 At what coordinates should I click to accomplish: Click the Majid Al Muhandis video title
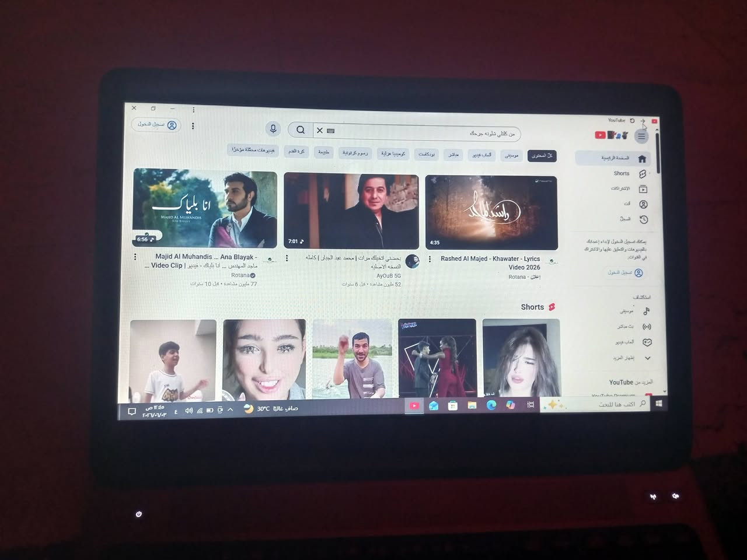point(201,261)
